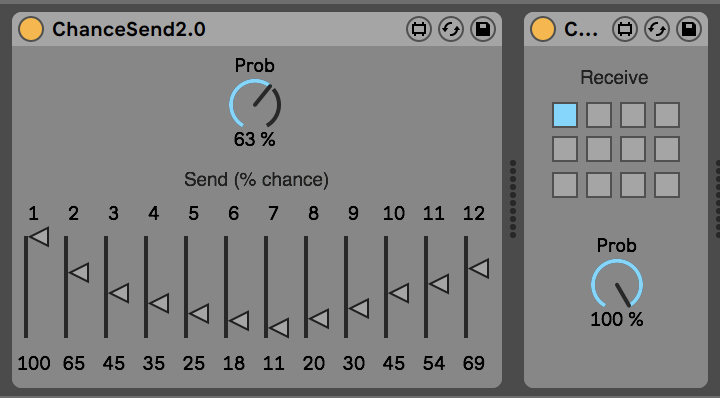Image resolution: width=720 pixels, height=398 pixels.
Task: Click the second device's hot-swap icon
Action: pyautogui.click(x=657, y=29)
